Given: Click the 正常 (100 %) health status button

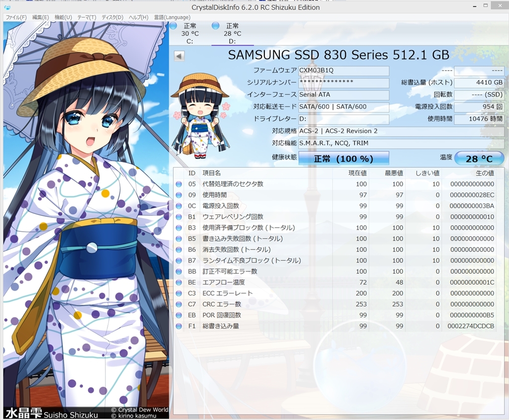Looking at the screenshot, I should coord(344,159).
